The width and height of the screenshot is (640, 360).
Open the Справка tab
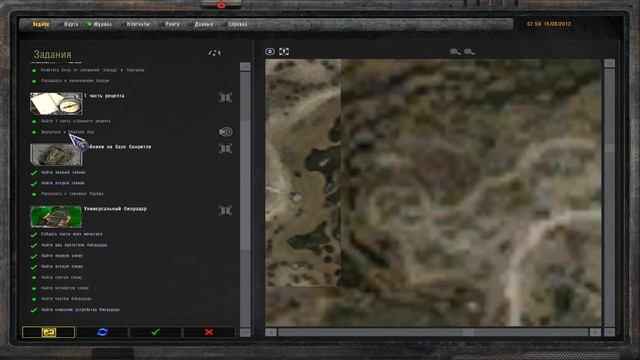[237, 24]
